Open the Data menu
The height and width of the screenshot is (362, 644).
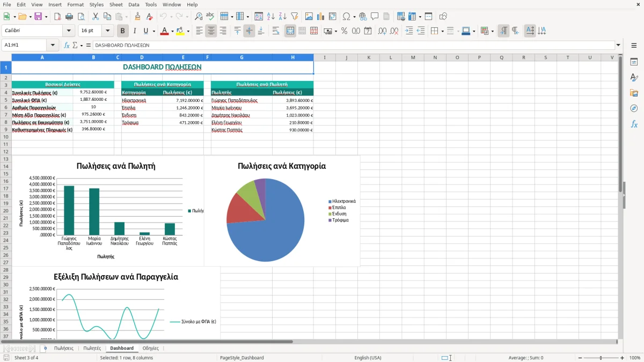click(134, 4)
